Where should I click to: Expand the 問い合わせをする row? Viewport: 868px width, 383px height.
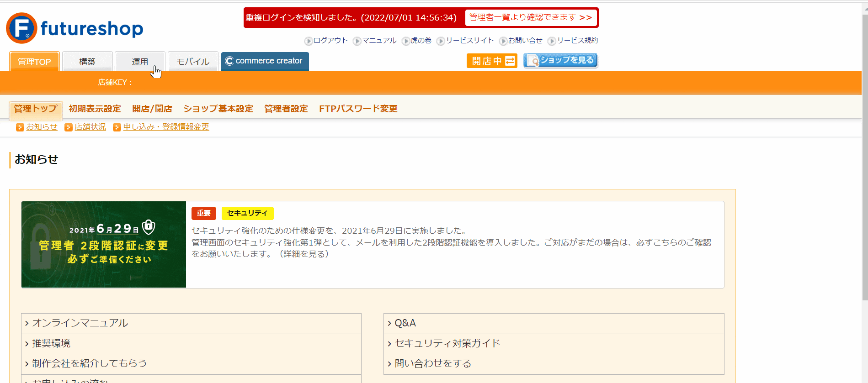[554, 364]
